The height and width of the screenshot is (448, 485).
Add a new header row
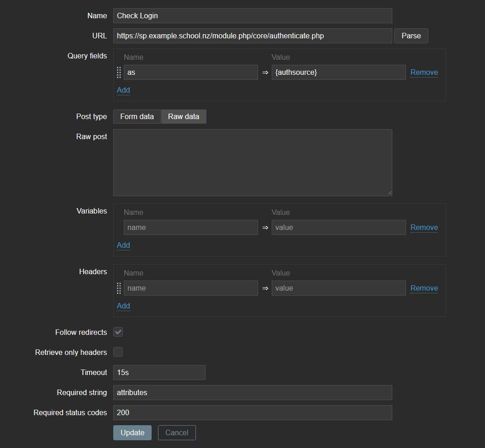point(123,306)
